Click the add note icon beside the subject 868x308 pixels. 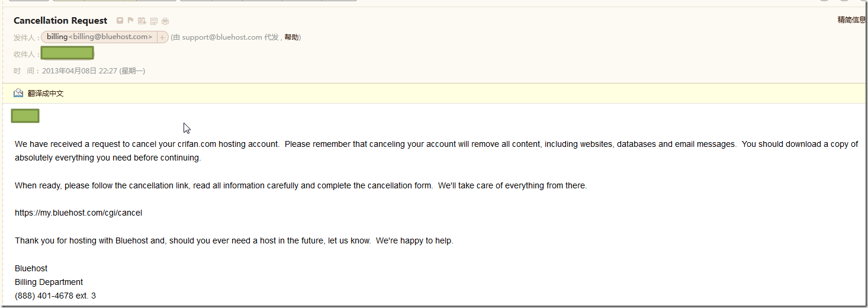pyautogui.click(x=154, y=21)
